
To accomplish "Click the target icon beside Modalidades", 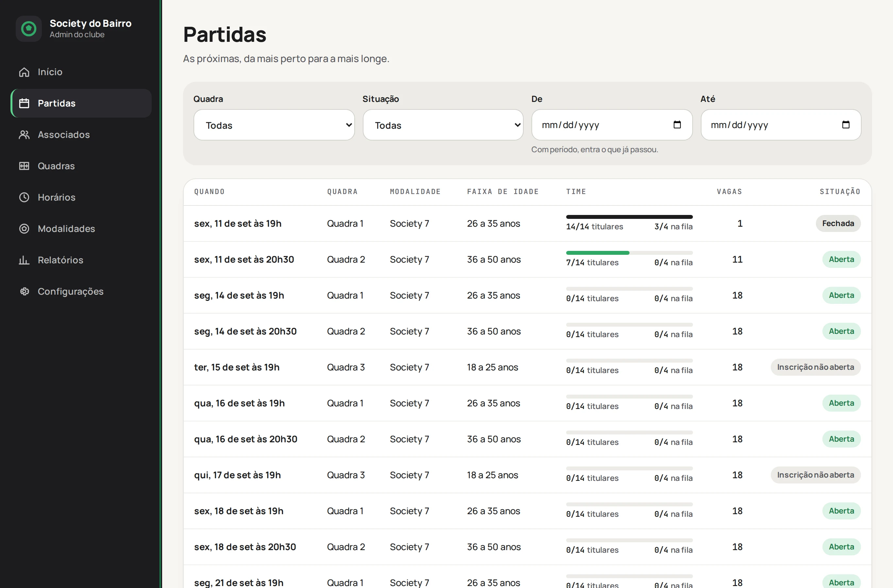I will (24, 229).
